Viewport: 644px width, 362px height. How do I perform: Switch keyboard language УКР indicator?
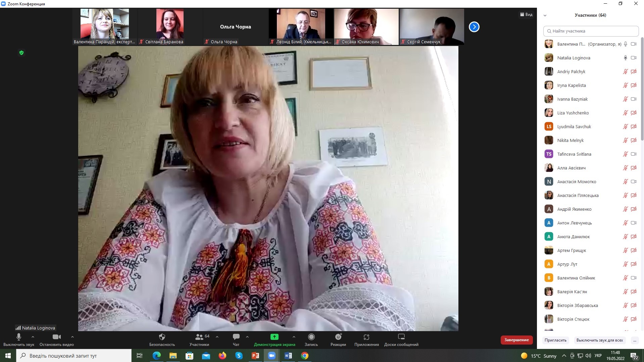[598, 356]
